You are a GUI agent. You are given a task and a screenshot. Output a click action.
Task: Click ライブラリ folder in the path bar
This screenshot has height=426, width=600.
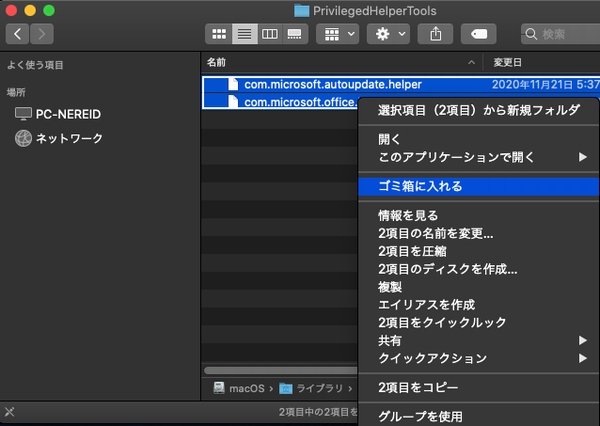click(x=311, y=388)
